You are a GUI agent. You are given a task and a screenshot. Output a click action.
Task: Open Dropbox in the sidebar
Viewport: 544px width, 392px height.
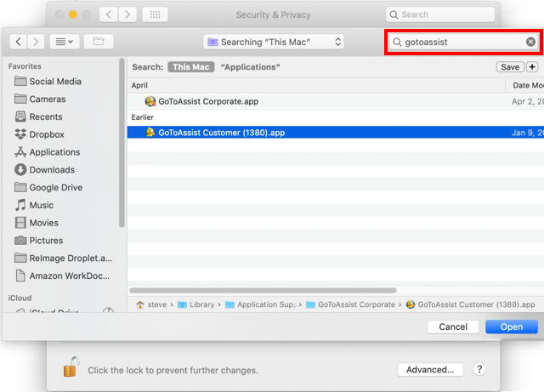click(40, 134)
